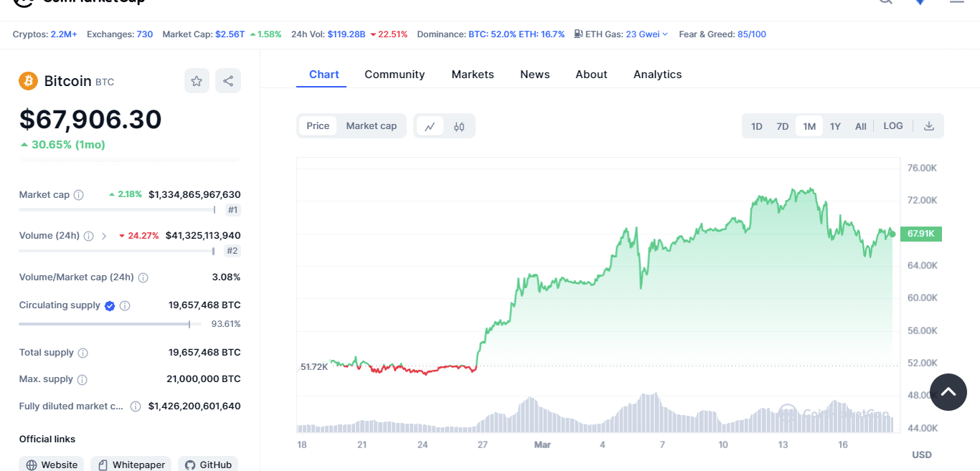View the News tab
The image size is (980, 471).
click(535, 75)
